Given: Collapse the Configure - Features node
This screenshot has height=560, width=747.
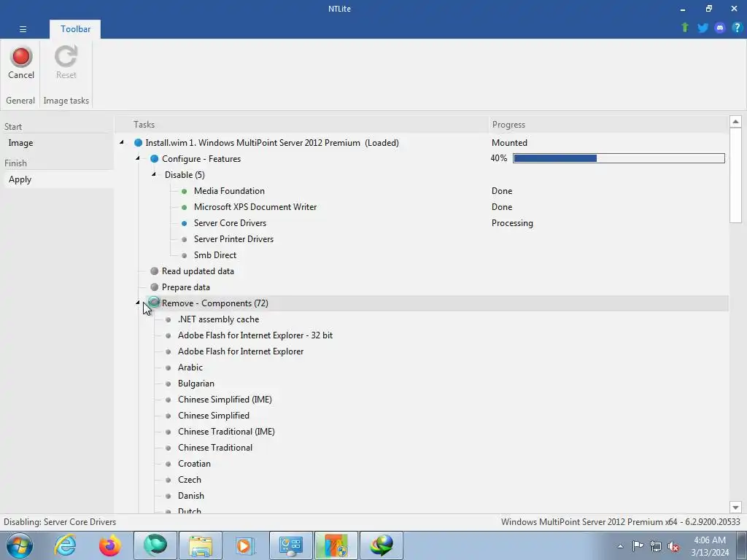Looking at the screenshot, I should [138, 158].
